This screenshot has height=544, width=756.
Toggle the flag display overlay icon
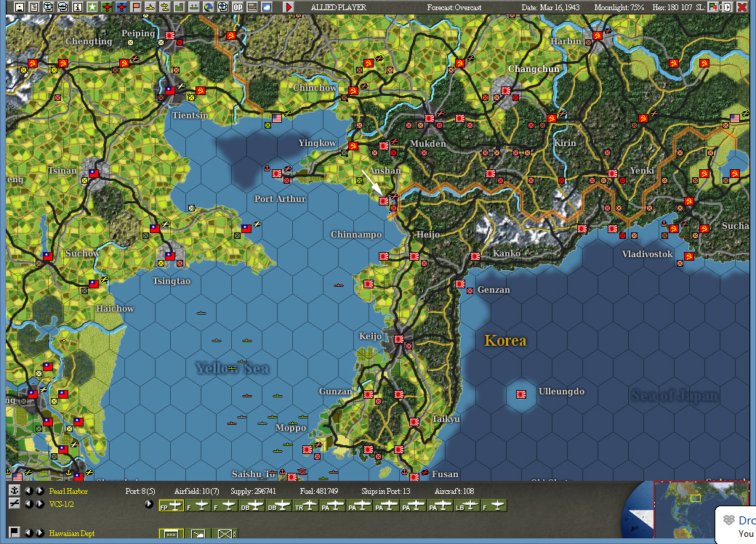(134, 7)
